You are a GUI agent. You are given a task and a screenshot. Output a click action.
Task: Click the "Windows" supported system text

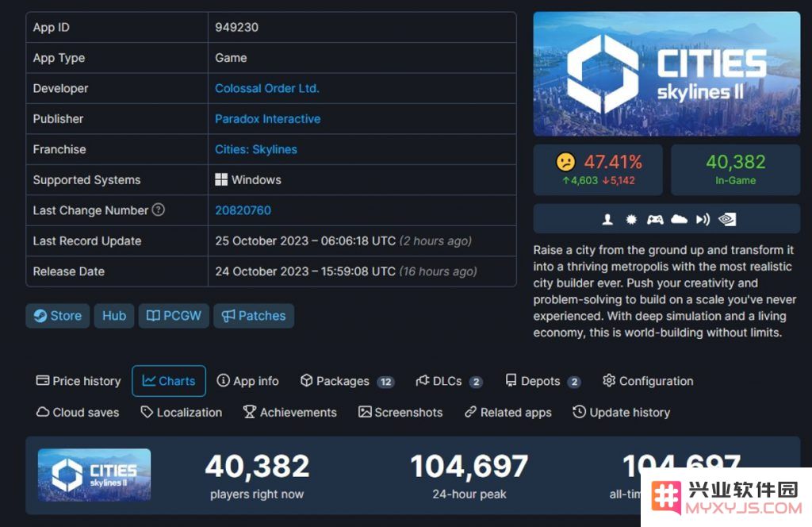[x=256, y=180]
